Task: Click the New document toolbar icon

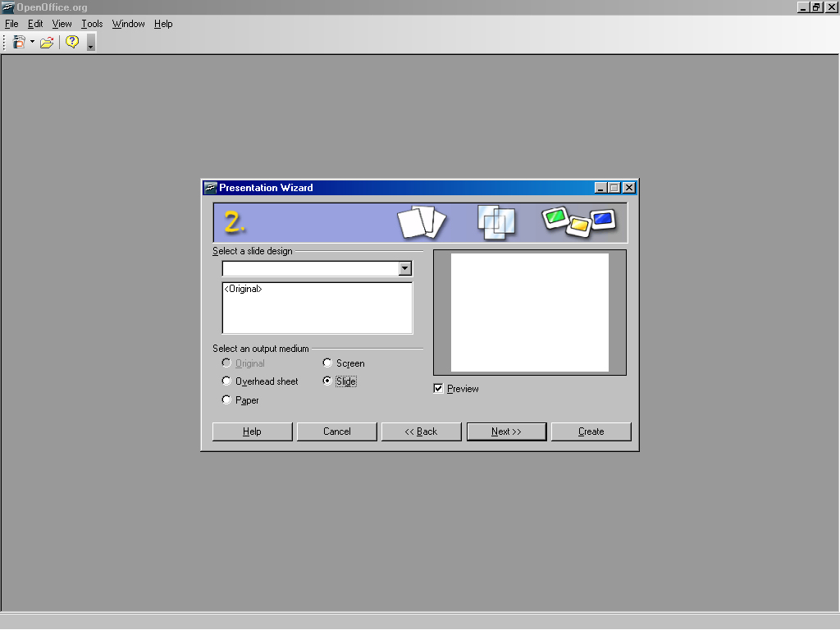Action: point(18,42)
